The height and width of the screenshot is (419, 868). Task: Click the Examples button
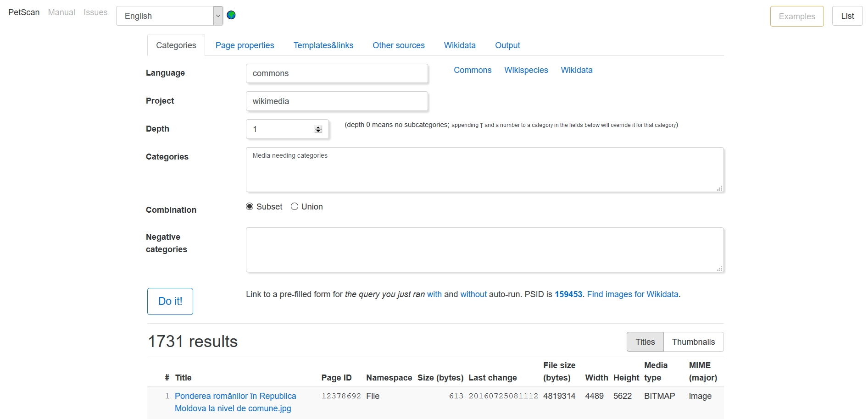[x=796, y=17]
